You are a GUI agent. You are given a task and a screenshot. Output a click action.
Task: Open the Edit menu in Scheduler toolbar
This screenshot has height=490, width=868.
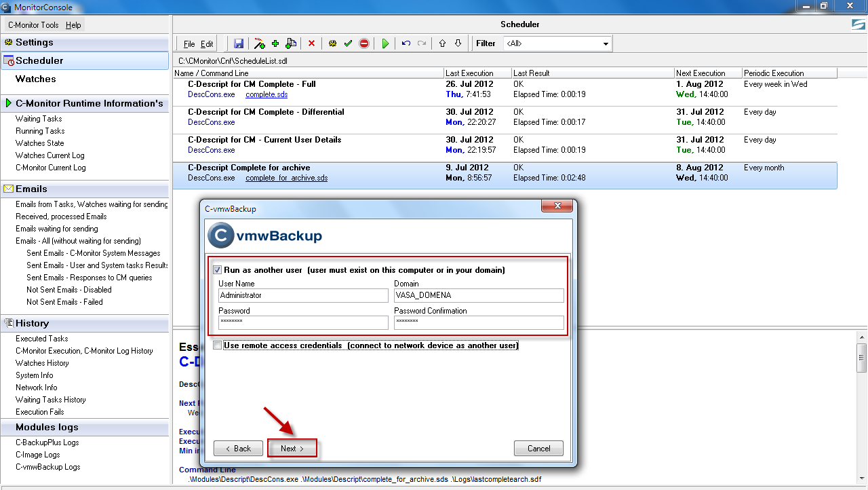tap(207, 44)
